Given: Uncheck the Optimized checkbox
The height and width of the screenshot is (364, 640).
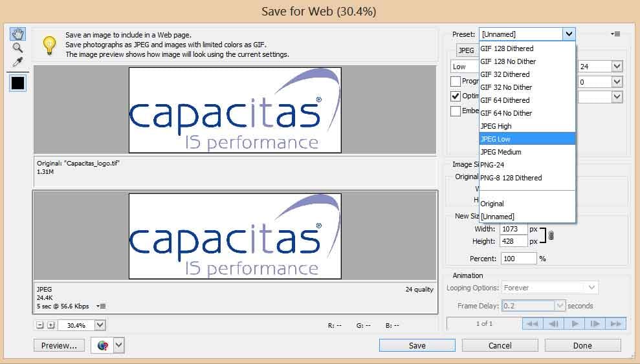Looking at the screenshot, I should point(456,96).
